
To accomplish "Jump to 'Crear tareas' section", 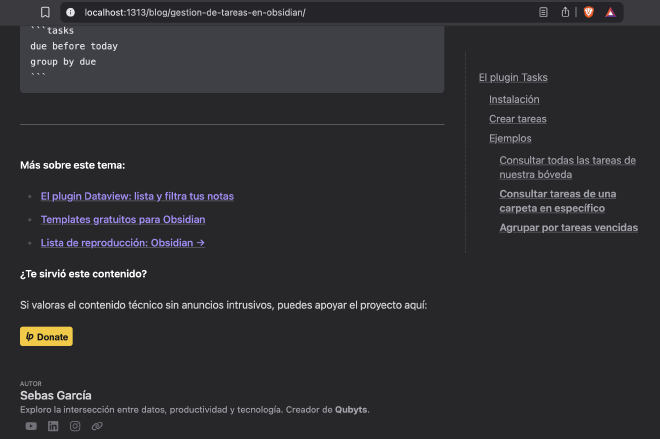I will tap(518, 119).
